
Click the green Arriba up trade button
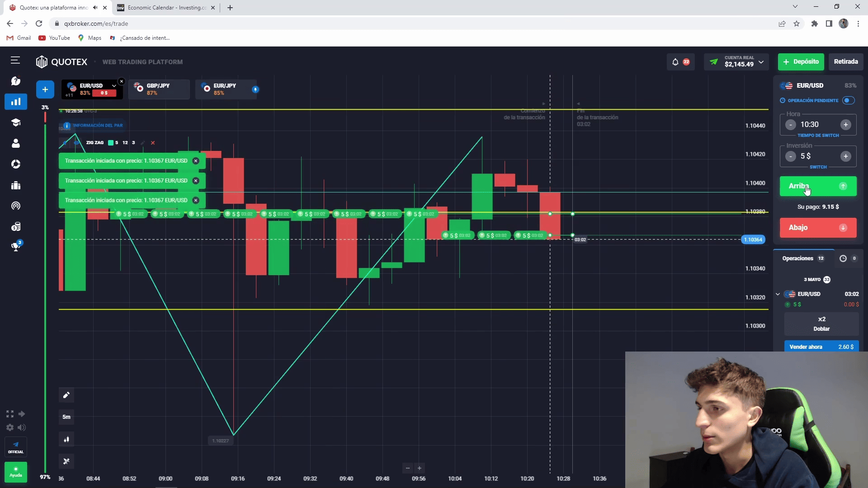pos(818,186)
